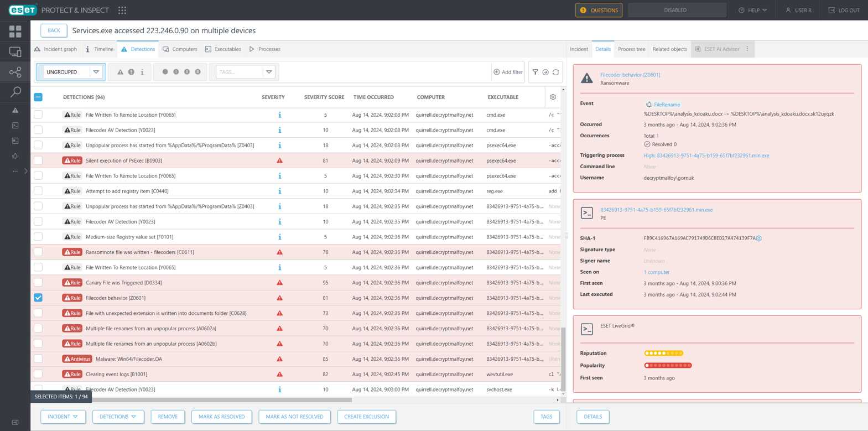Toggle the select-all detections header checkbox
Screen dimensions: 868x431
click(x=38, y=97)
